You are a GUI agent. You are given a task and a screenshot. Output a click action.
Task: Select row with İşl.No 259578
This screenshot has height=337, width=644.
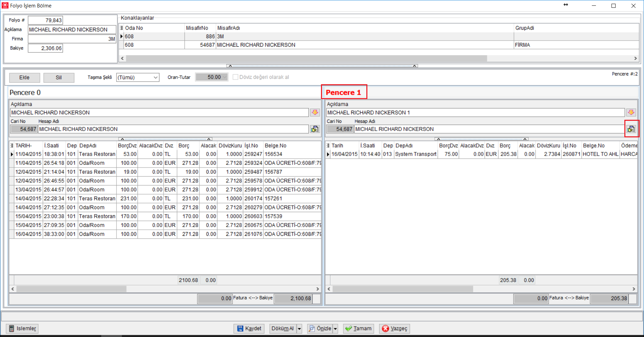click(x=166, y=181)
